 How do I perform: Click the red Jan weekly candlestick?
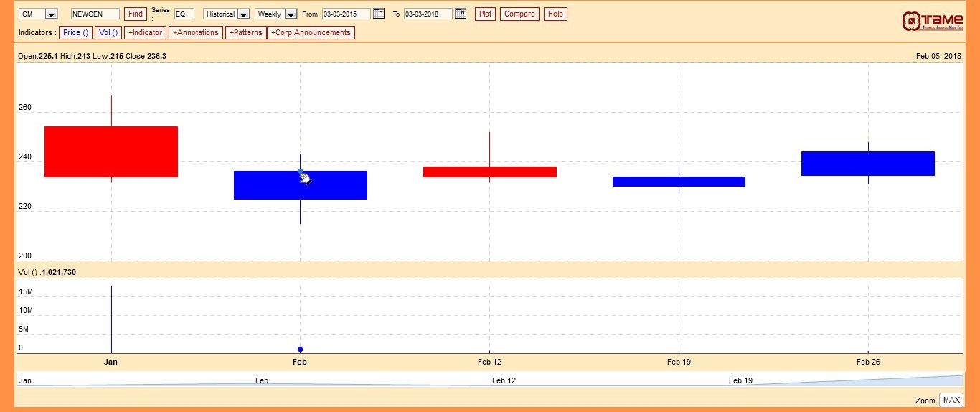(x=111, y=152)
